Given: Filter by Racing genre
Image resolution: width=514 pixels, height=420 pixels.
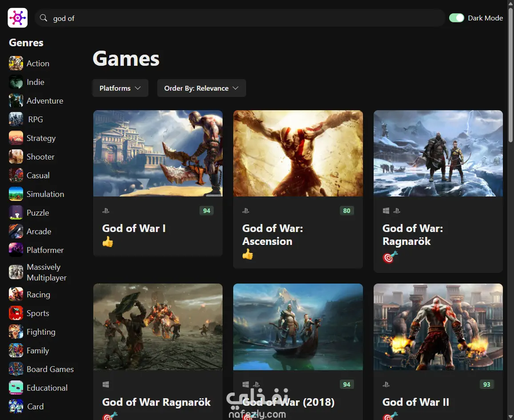Looking at the screenshot, I should pyautogui.click(x=38, y=294).
